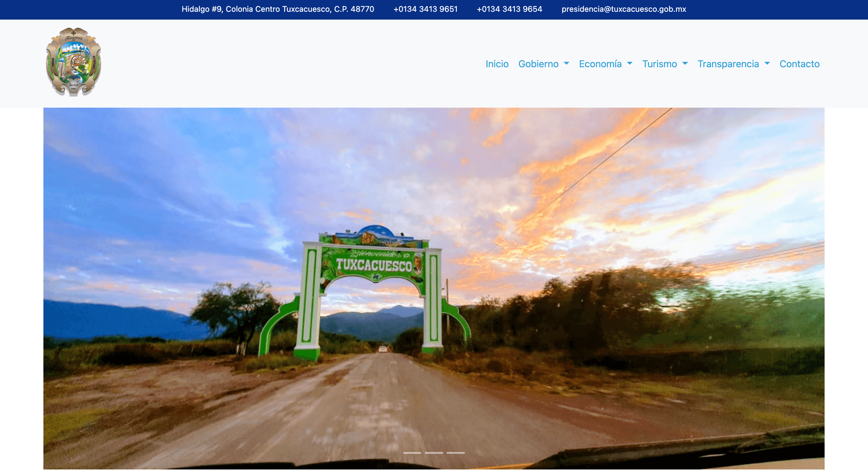Click phone number ending in 9651
This screenshot has height=474, width=868.
425,9
